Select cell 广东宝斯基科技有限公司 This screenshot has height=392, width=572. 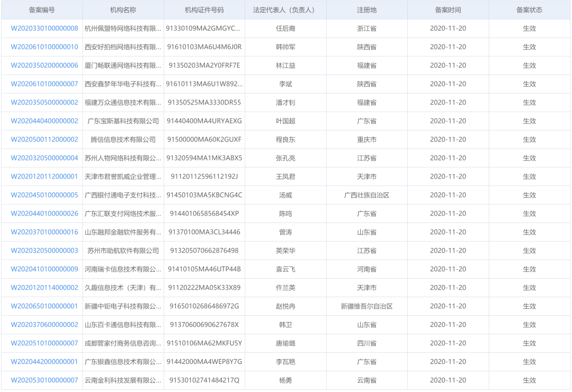coord(123,121)
